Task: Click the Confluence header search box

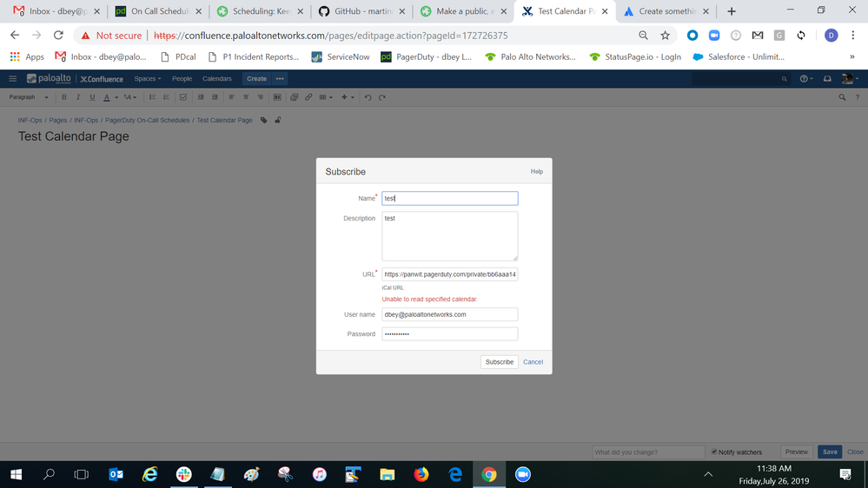Action: coord(740,78)
